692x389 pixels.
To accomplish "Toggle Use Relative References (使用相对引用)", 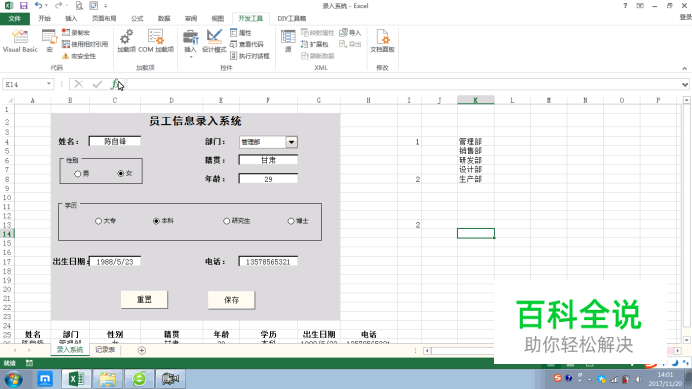I will tap(85, 44).
